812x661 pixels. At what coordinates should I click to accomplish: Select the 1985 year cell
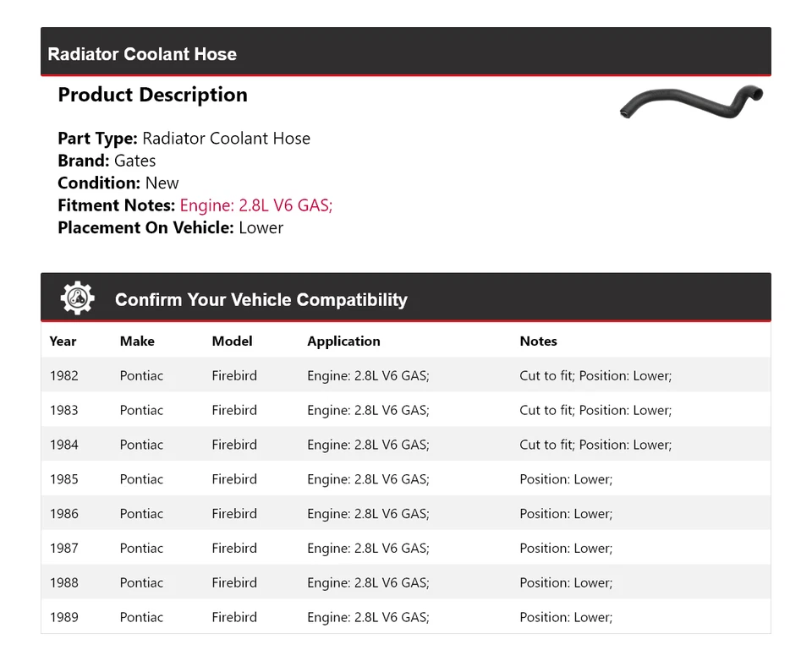coord(63,479)
